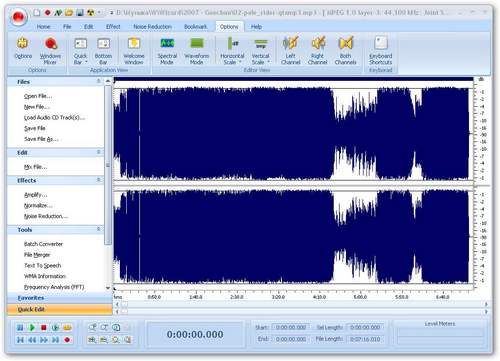The height and width of the screenshot is (361, 500).
Task: Toggle the Bottom Bar visibility
Action: 103,50
